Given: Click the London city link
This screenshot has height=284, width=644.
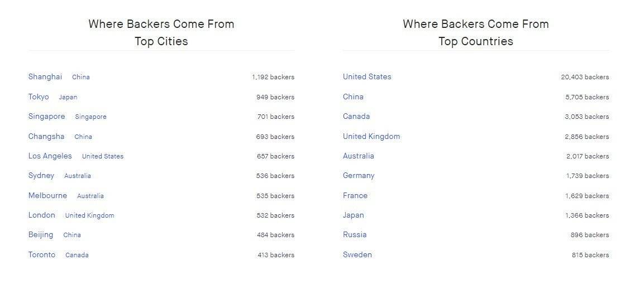Looking at the screenshot, I should (x=42, y=215).
